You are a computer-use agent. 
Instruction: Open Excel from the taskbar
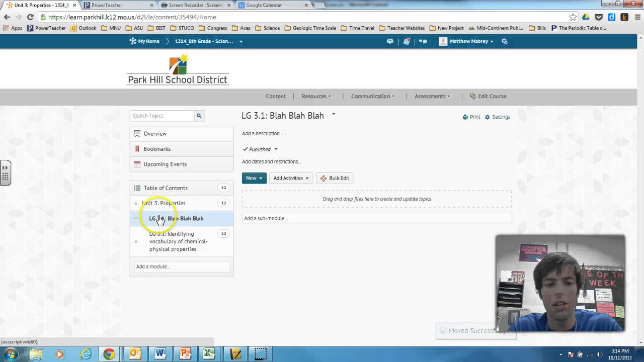point(209,354)
